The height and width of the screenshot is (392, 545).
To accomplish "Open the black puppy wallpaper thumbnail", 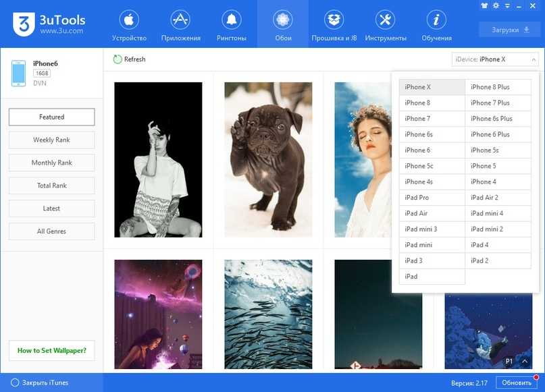I will [x=268, y=159].
